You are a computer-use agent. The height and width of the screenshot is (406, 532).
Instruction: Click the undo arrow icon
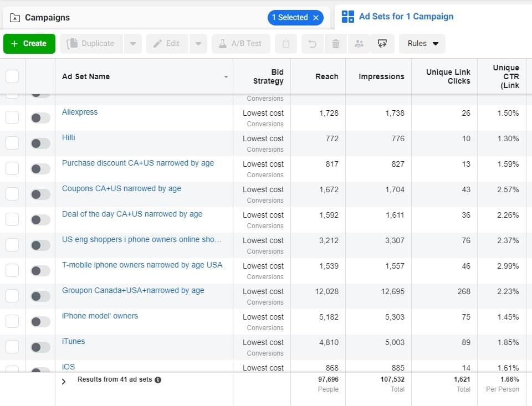[x=313, y=44]
